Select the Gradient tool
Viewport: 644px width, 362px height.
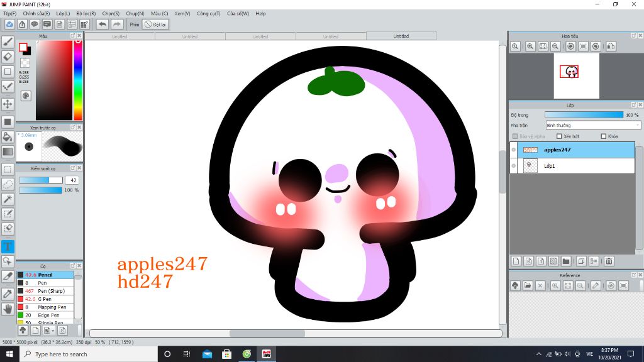point(8,151)
